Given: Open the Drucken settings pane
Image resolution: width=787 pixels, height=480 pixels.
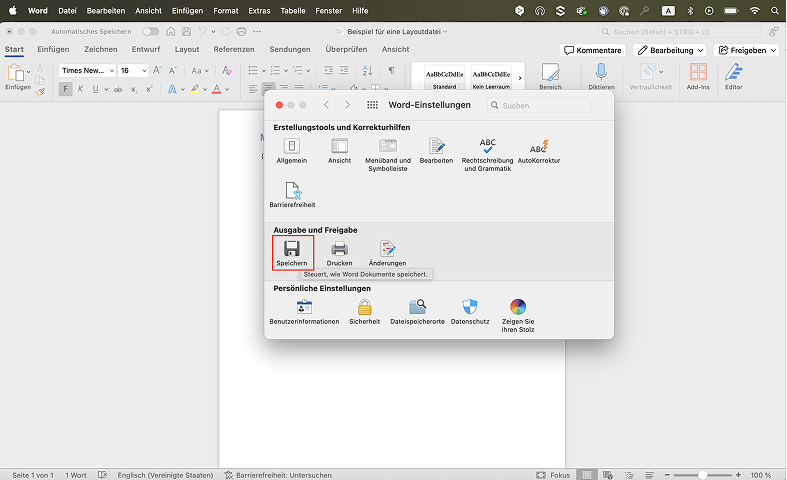Looking at the screenshot, I should click(339, 253).
